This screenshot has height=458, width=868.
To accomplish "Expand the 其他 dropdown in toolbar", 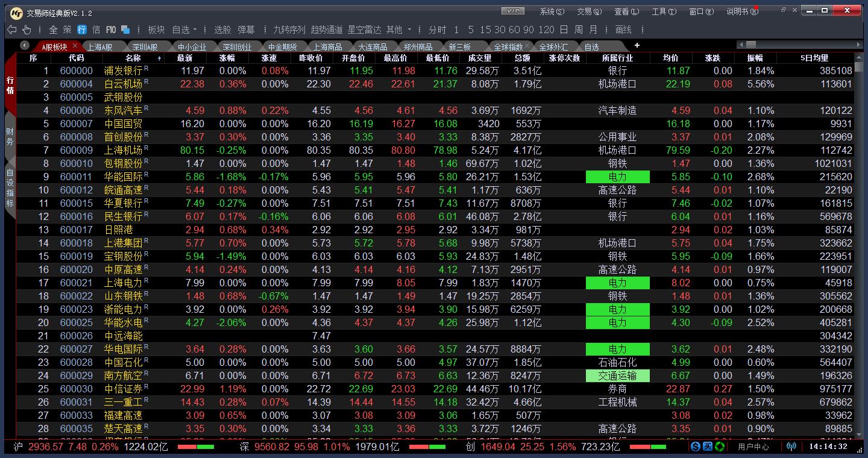I will pyautogui.click(x=409, y=30).
